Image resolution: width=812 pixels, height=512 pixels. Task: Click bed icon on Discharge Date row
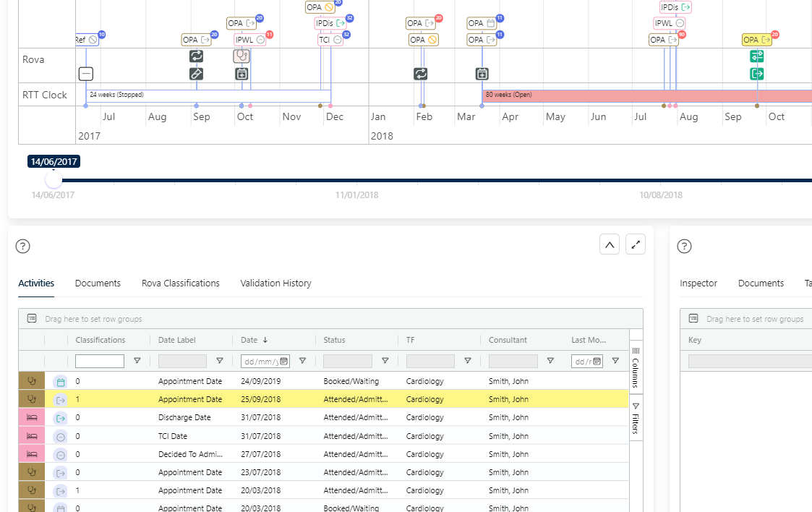click(x=32, y=417)
